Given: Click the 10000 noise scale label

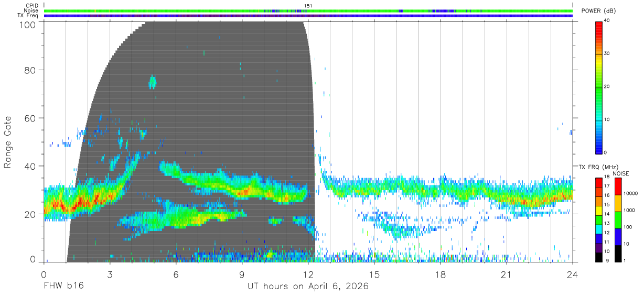Looking at the screenshot, I should coord(630,193).
